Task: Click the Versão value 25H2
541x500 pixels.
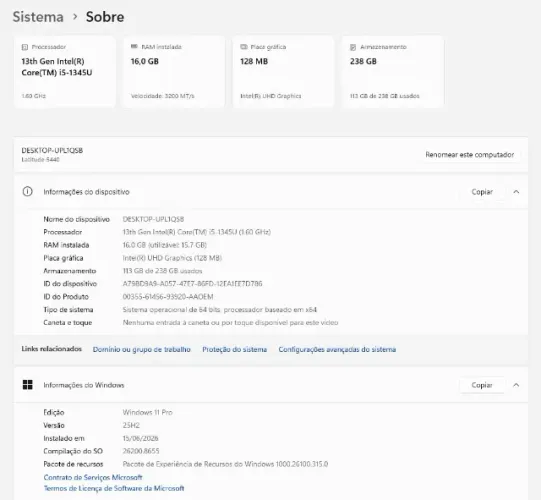Action: (x=131, y=425)
